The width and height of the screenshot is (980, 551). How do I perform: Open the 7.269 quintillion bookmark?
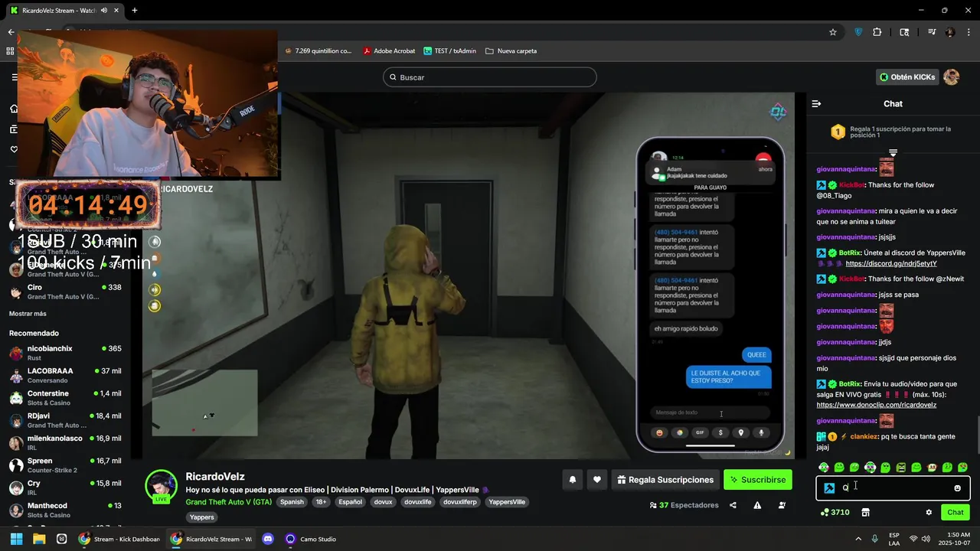pos(318,51)
